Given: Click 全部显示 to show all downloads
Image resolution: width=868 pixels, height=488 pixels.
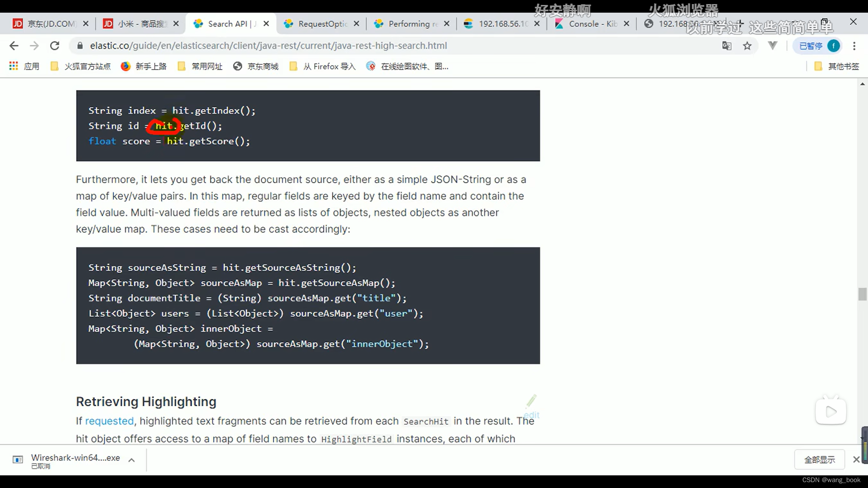Looking at the screenshot, I should pyautogui.click(x=820, y=460).
